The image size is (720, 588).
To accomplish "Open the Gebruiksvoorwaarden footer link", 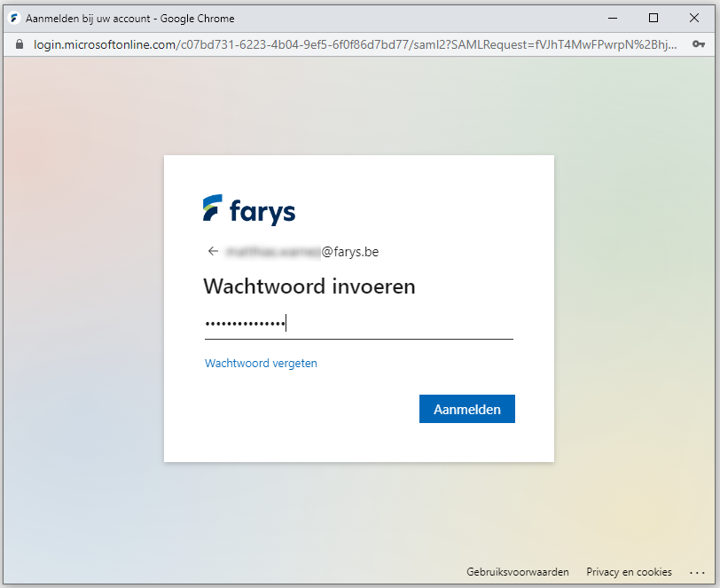I will (x=518, y=572).
